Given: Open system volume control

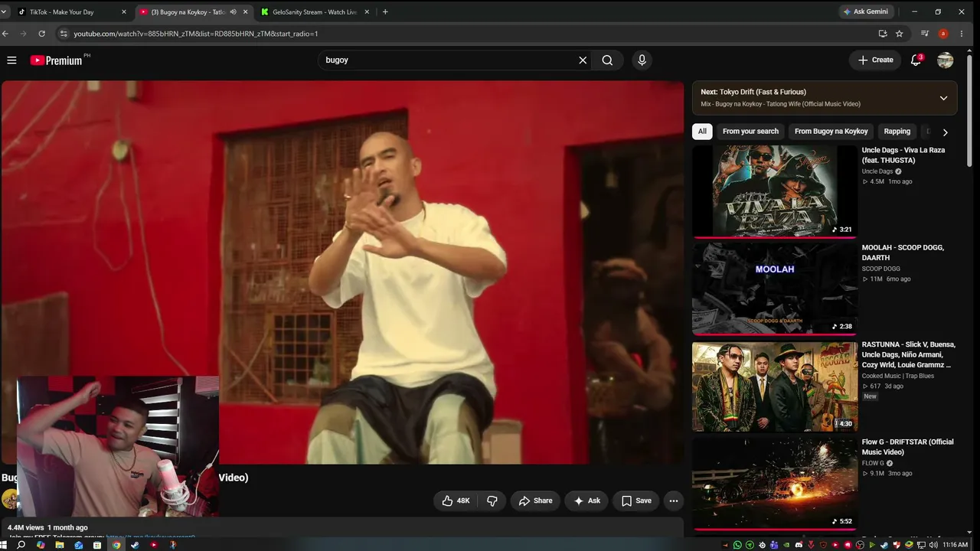Looking at the screenshot, I should coord(933,545).
